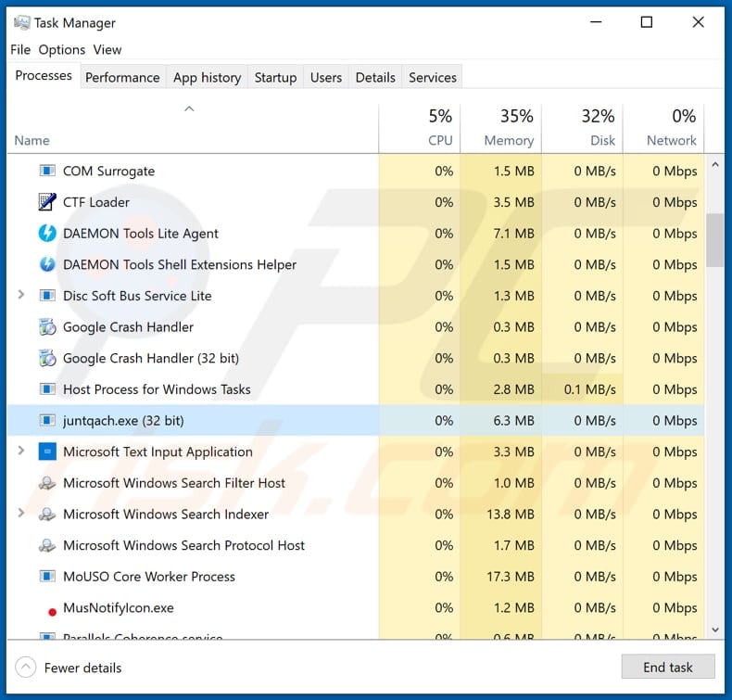
Task: Click the Disc Soft Bus Service Lite icon
Action: tap(47, 296)
